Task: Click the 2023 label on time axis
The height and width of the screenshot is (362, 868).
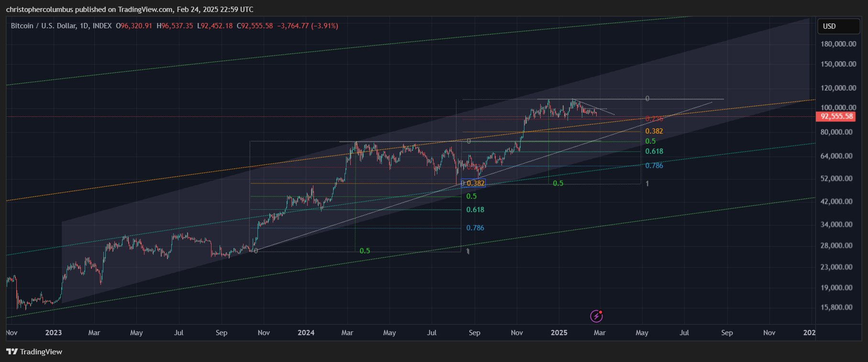Action: coord(53,333)
